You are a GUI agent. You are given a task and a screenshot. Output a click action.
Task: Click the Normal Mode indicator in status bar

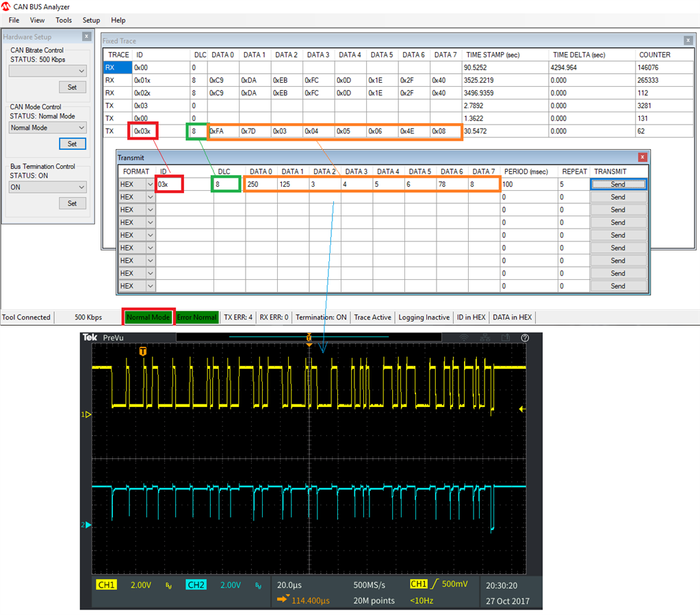(148, 317)
